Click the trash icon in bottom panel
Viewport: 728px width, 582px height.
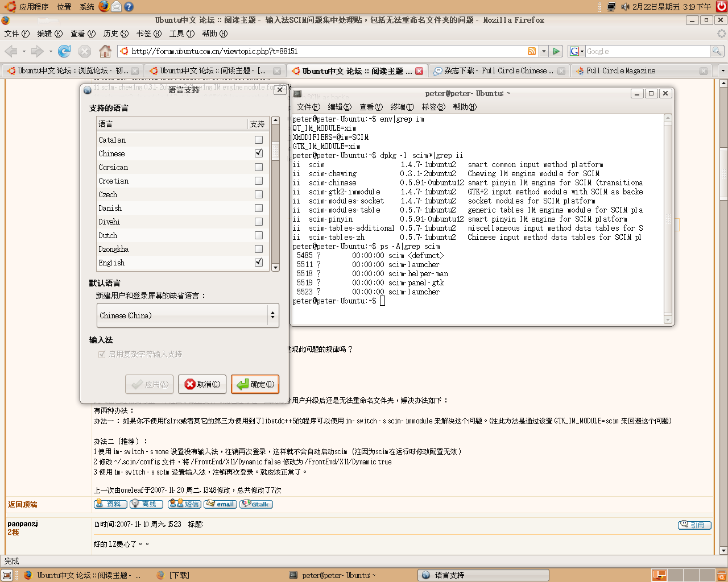[x=721, y=575]
